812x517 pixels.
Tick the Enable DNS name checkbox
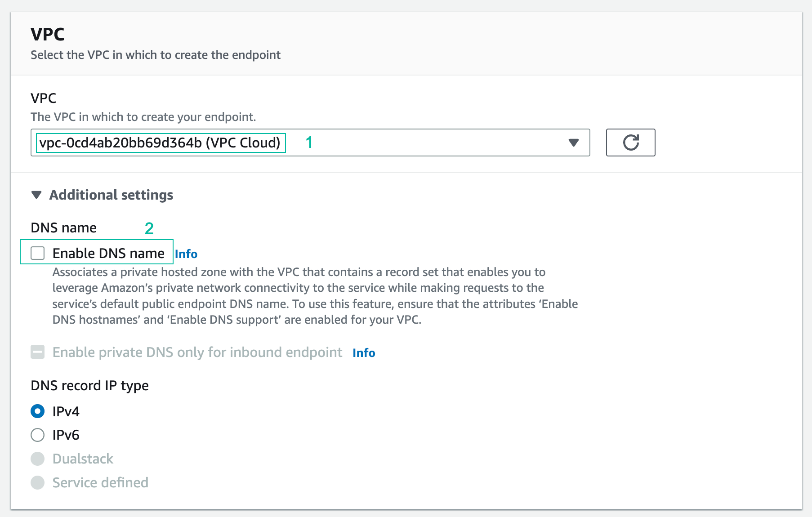click(38, 253)
